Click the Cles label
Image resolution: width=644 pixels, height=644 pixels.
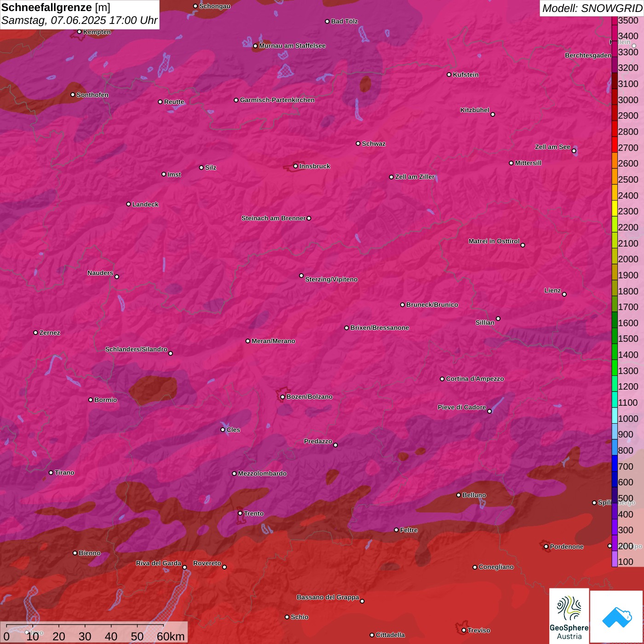(x=233, y=430)
